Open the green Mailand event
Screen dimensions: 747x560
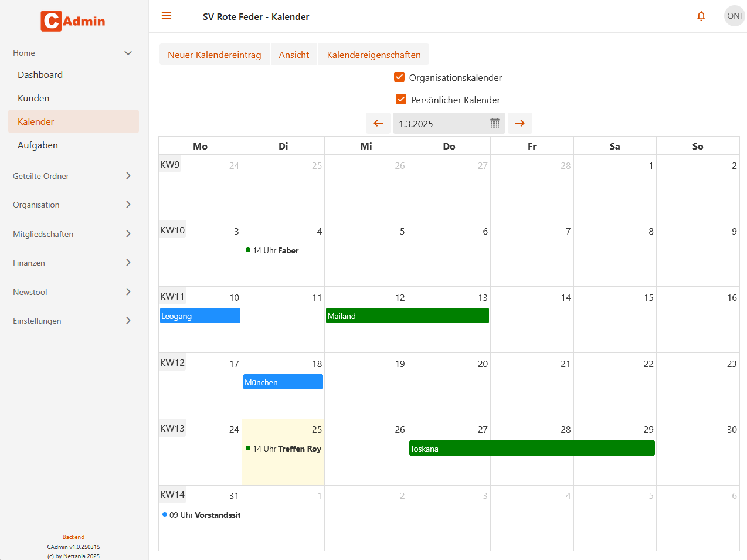point(408,315)
